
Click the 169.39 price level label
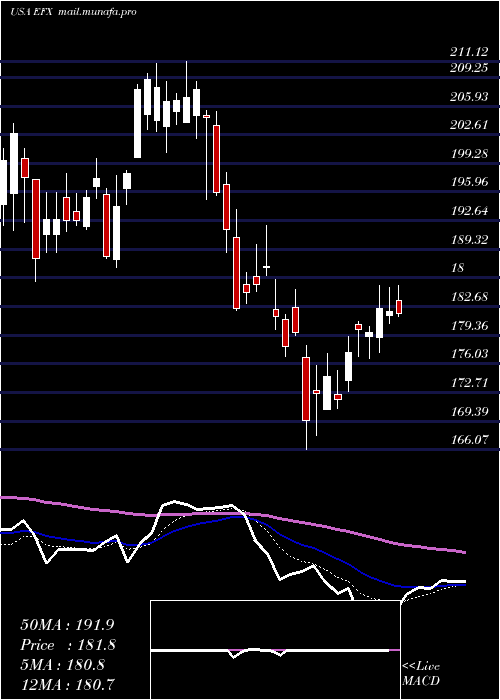click(x=468, y=412)
